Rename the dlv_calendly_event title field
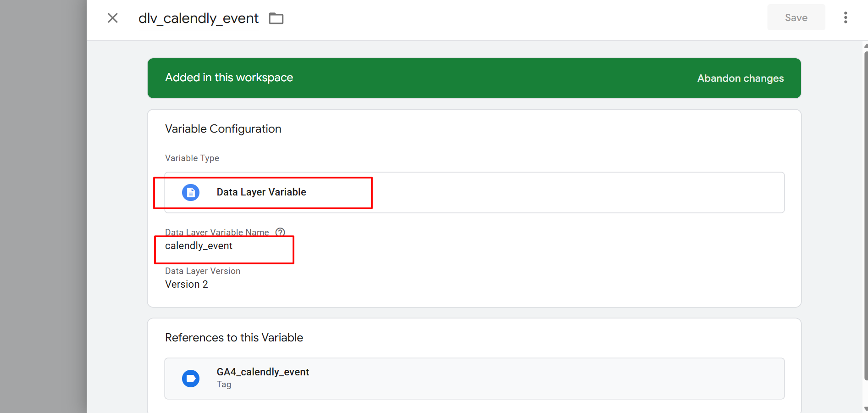 pyautogui.click(x=198, y=18)
